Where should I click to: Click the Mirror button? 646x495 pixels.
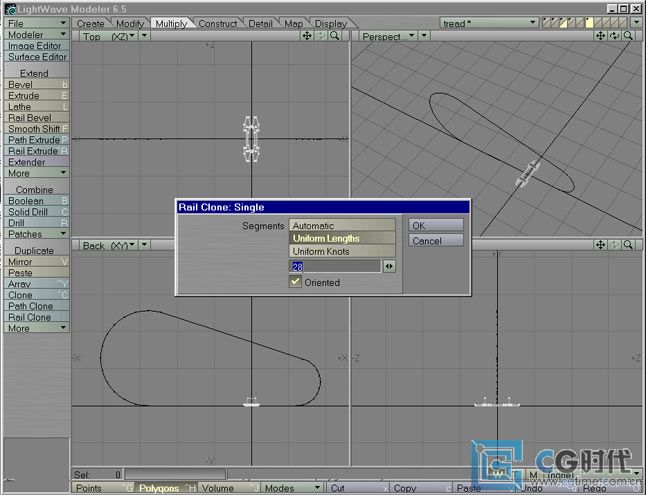(x=36, y=262)
